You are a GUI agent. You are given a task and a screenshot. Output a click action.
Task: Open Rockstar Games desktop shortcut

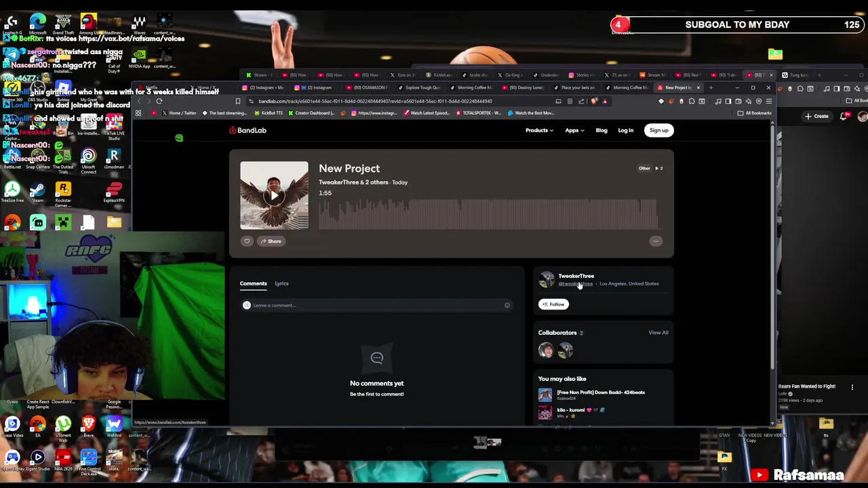pos(63,194)
